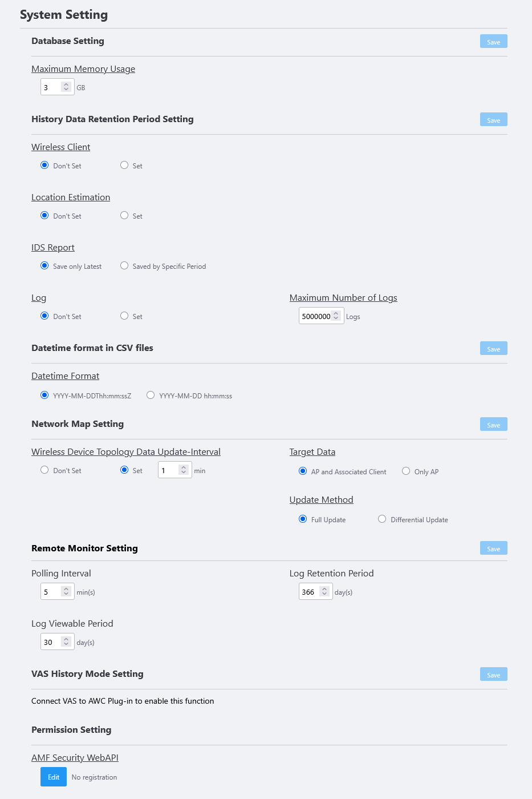532x799 pixels.
Task: Focus the Log Viewable Period input field
Action: [x=57, y=641]
